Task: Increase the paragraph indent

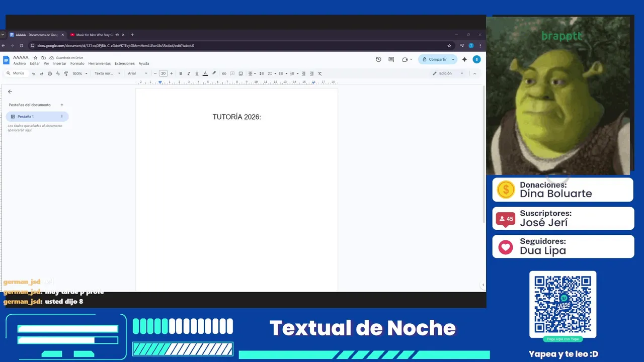Action: click(311, 73)
